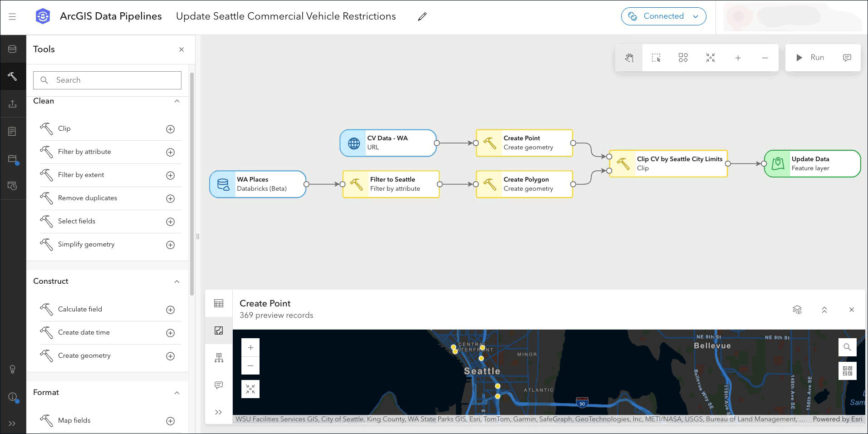Select the pan hand tool
The height and width of the screenshot is (434, 868).
pos(629,58)
